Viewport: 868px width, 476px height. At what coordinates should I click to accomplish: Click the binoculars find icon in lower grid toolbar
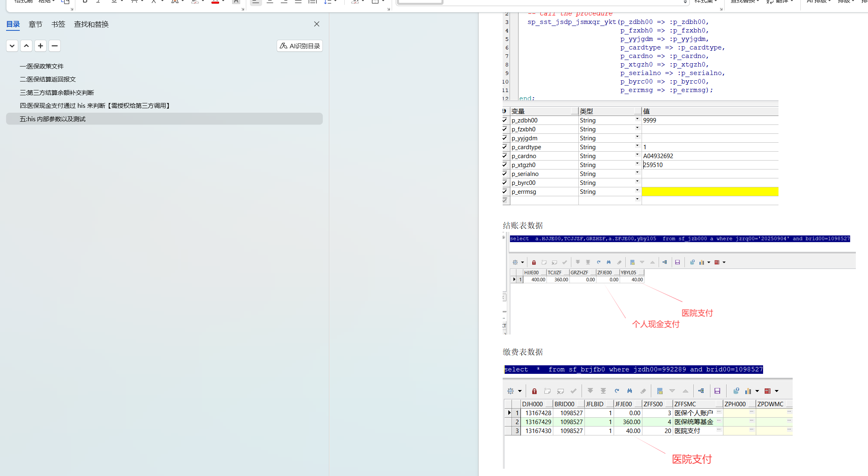pos(629,391)
